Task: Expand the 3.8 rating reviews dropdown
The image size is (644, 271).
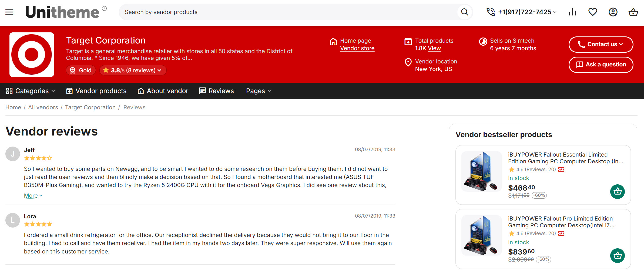Action: click(160, 70)
